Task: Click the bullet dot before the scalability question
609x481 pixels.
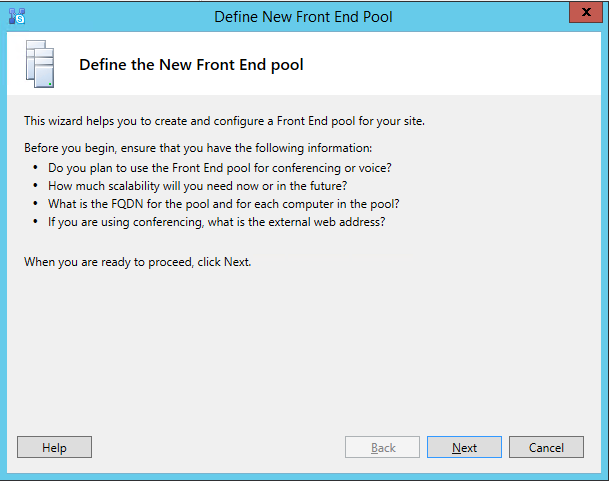Action: click(x=38, y=186)
